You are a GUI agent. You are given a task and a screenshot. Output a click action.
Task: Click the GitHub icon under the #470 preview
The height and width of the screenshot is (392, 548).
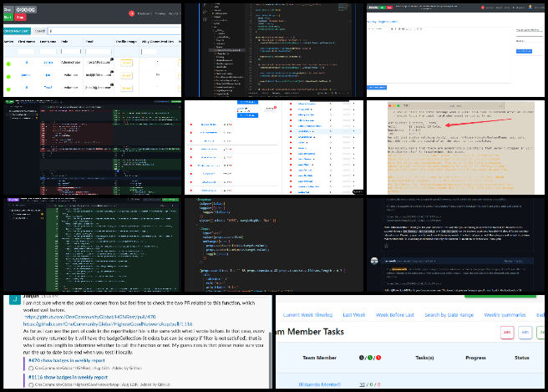point(31,369)
